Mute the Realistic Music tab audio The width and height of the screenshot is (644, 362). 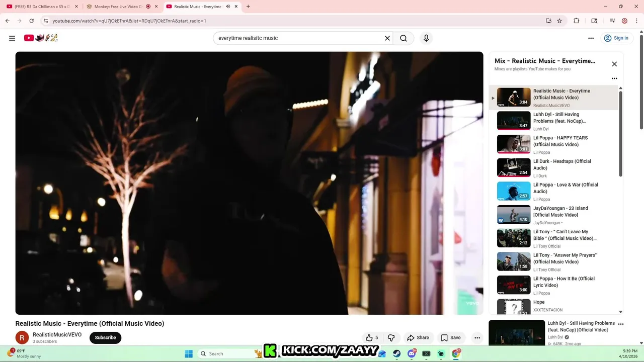coord(228,7)
